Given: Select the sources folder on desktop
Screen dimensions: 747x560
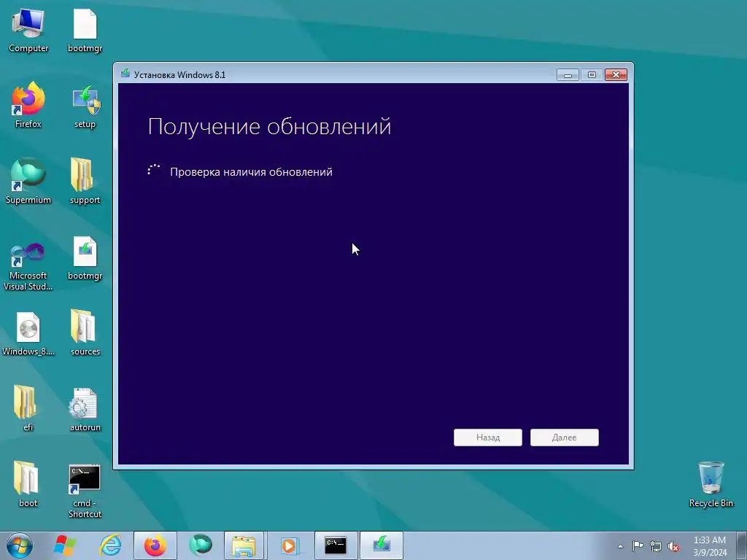Looking at the screenshot, I should point(85,332).
